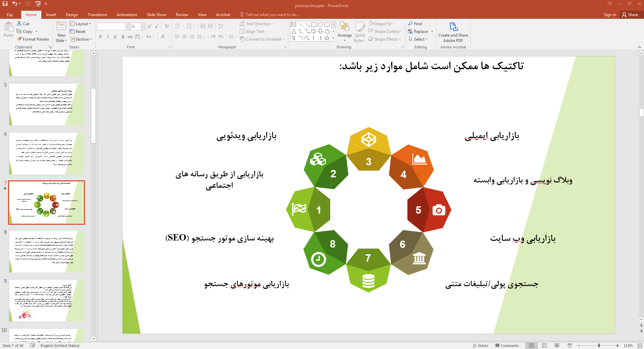Switch to the Design tab
This screenshot has height=349, width=644.
[x=71, y=15]
